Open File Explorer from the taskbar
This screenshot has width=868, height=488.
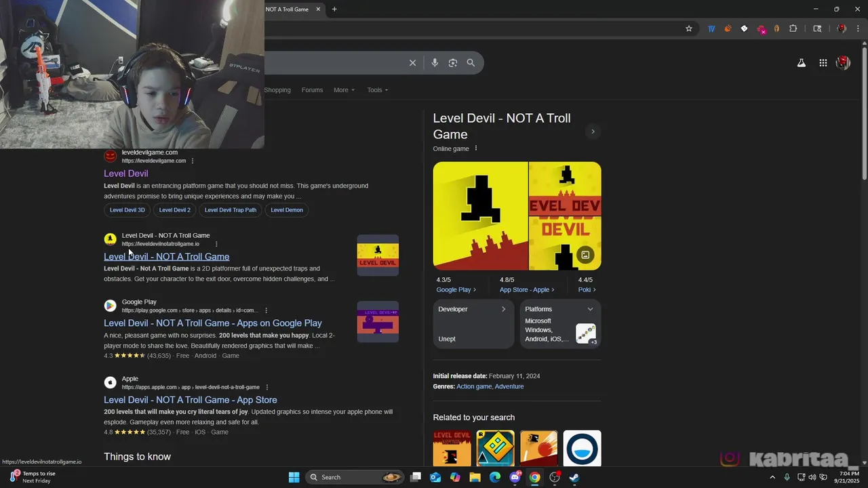(x=475, y=477)
